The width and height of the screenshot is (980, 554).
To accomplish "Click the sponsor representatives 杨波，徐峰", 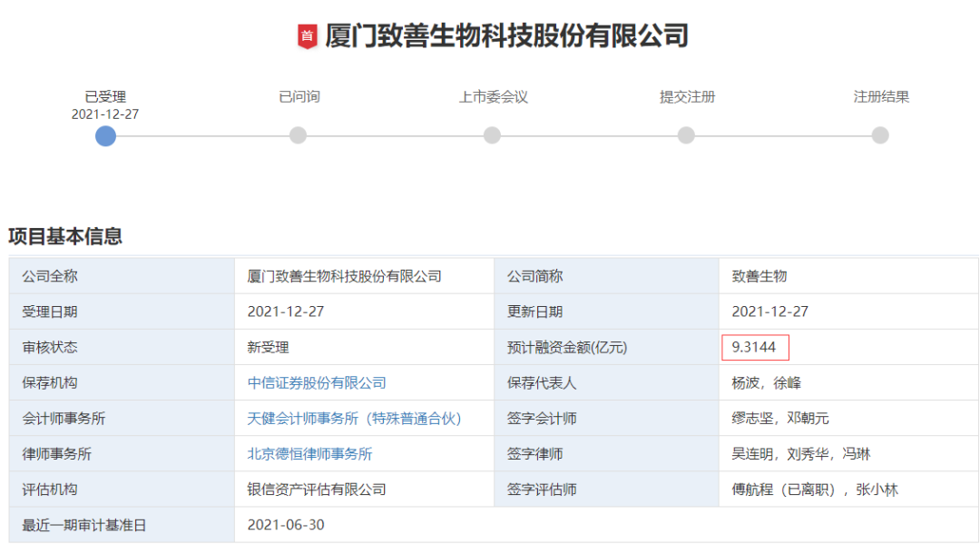I will (766, 382).
